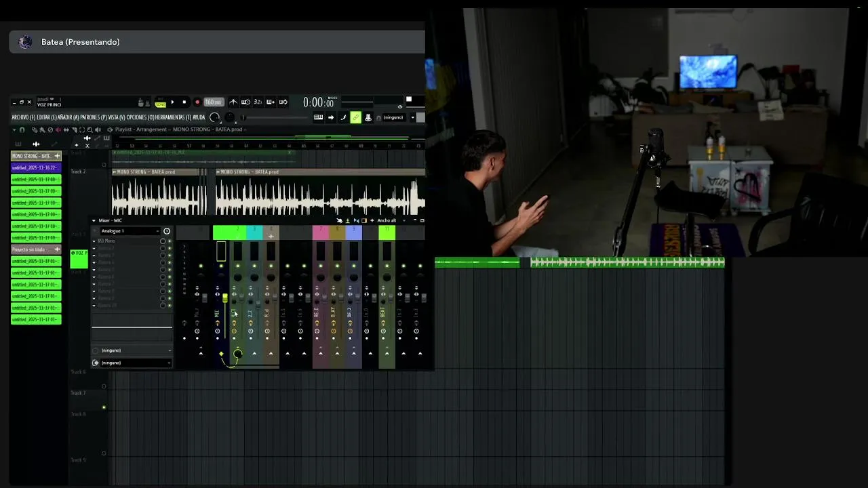Click the VOZ P green track label
The height and width of the screenshot is (488, 868).
tap(79, 258)
